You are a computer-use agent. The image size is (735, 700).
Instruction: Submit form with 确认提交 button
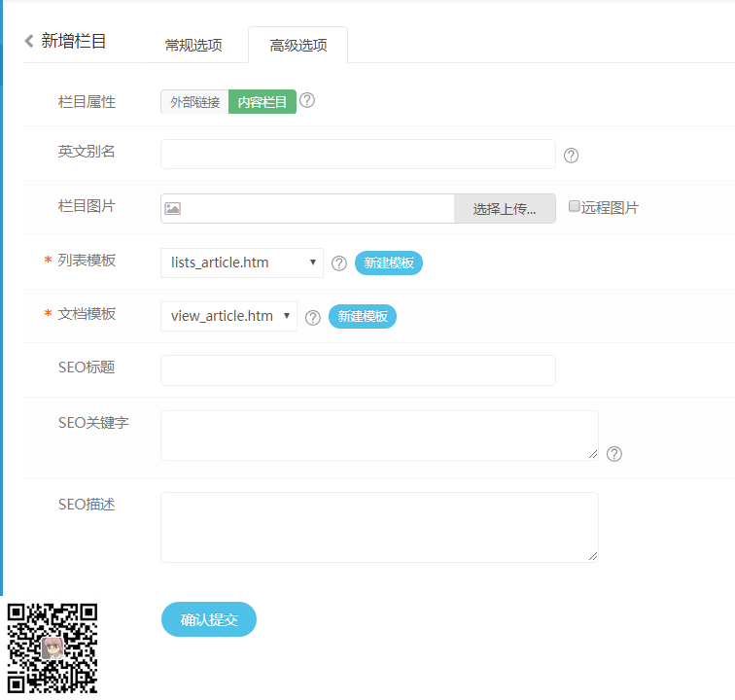click(209, 619)
